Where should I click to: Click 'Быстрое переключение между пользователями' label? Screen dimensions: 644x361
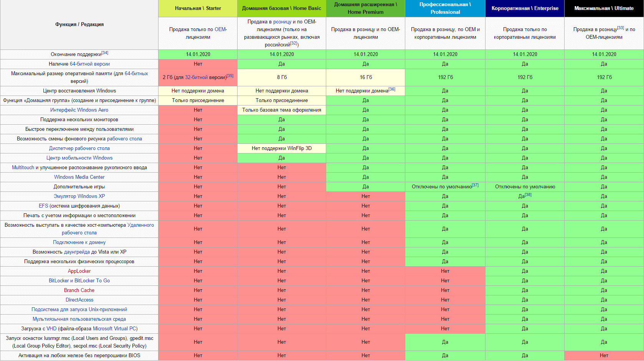pyautogui.click(x=79, y=129)
